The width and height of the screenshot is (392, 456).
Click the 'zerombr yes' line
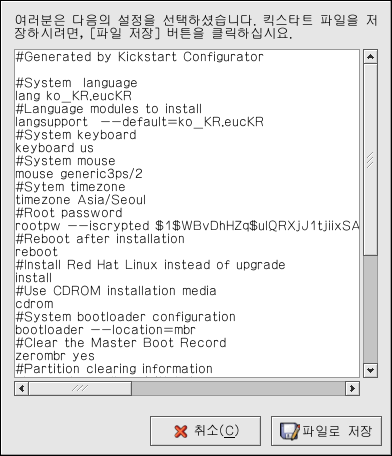pyautogui.click(x=55, y=356)
